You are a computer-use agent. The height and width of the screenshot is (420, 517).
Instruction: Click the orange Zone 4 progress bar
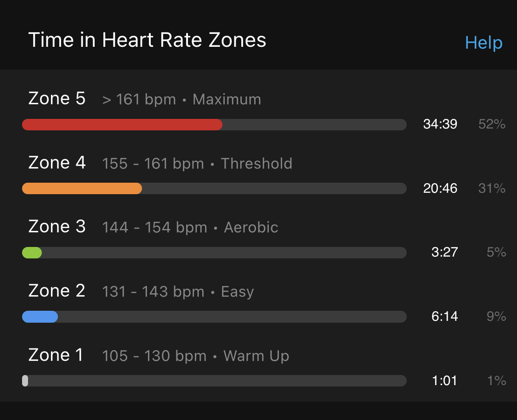(82, 188)
